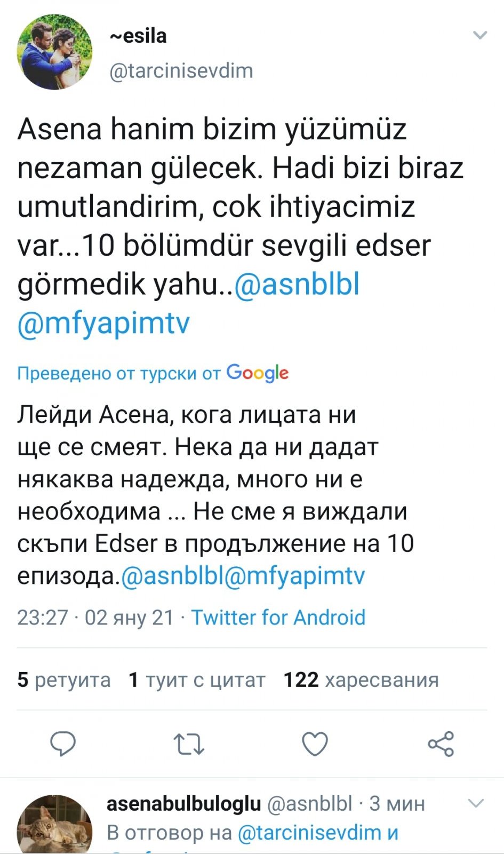The height and width of the screenshot is (854, 504).
Task: Tap the reply speech bubble icon
Action: click(63, 744)
